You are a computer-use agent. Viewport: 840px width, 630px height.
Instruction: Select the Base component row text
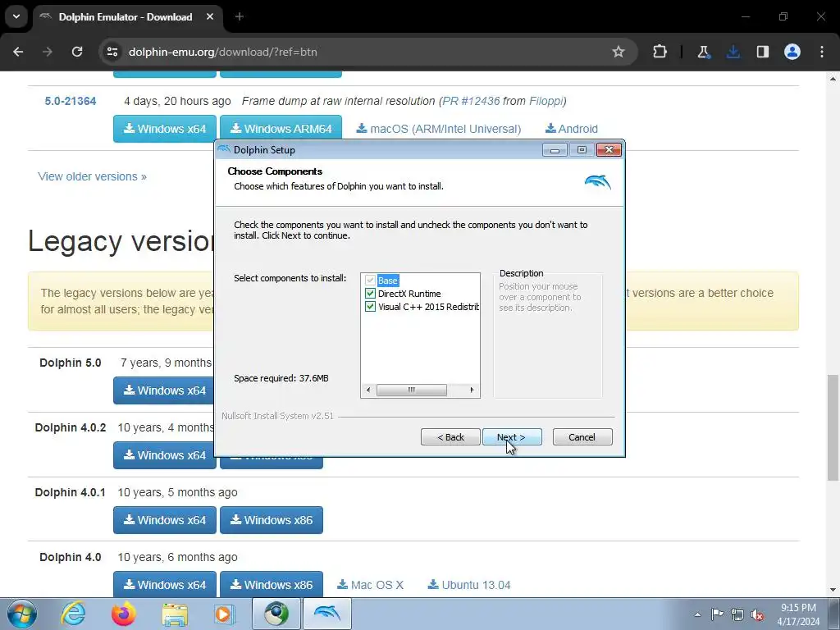tap(387, 281)
